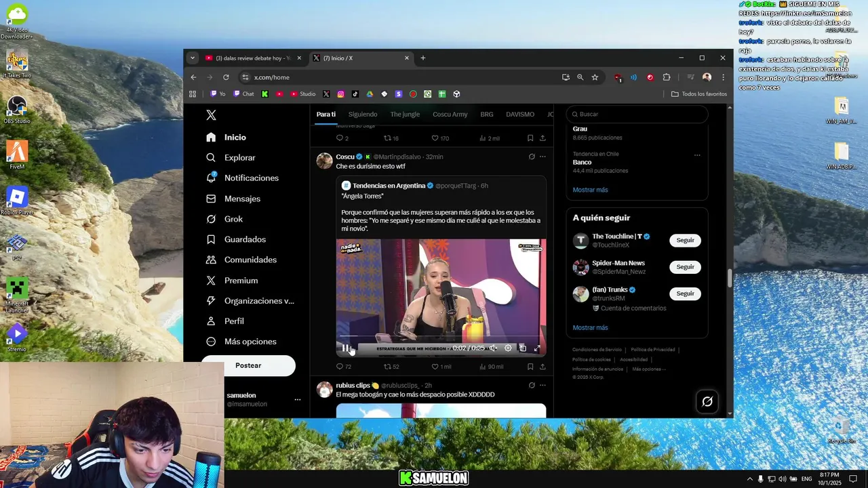Switch to BRG tab
This screenshot has width=868, height=488.
click(487, 115)
